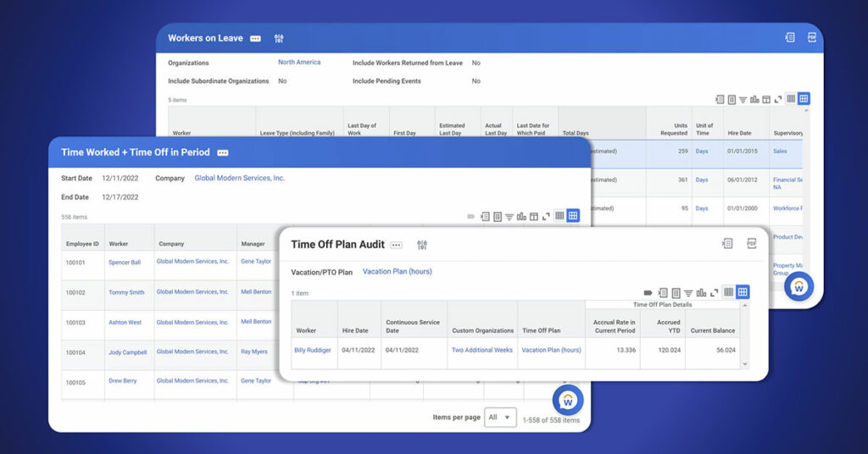Open worker Spencer Ball
Viewport: 868px width, 454px height.
[x=125, y=263]
